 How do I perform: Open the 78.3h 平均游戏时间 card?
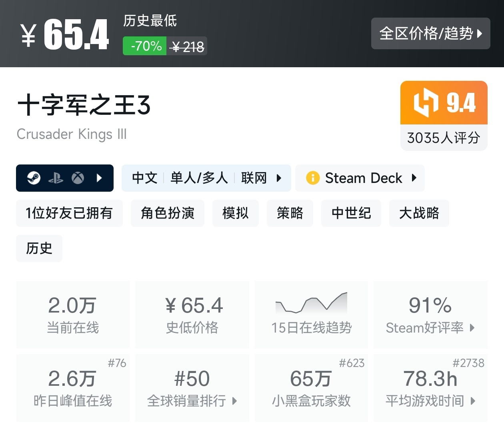click(430, 388)
